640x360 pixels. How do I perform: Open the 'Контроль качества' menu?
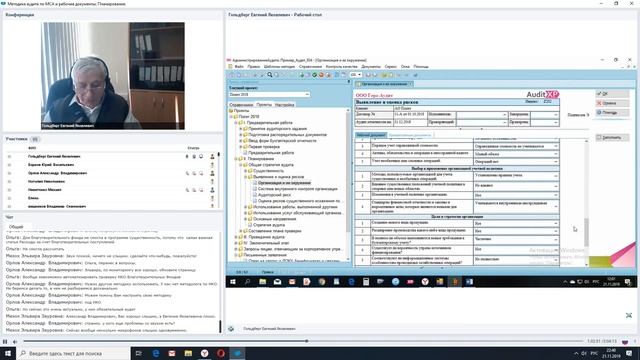tap(341, 67)
